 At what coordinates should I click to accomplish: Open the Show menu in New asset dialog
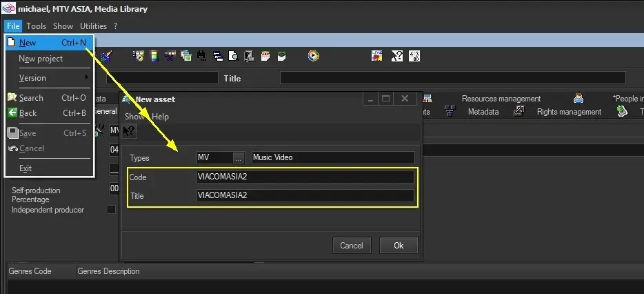[134, 117]
